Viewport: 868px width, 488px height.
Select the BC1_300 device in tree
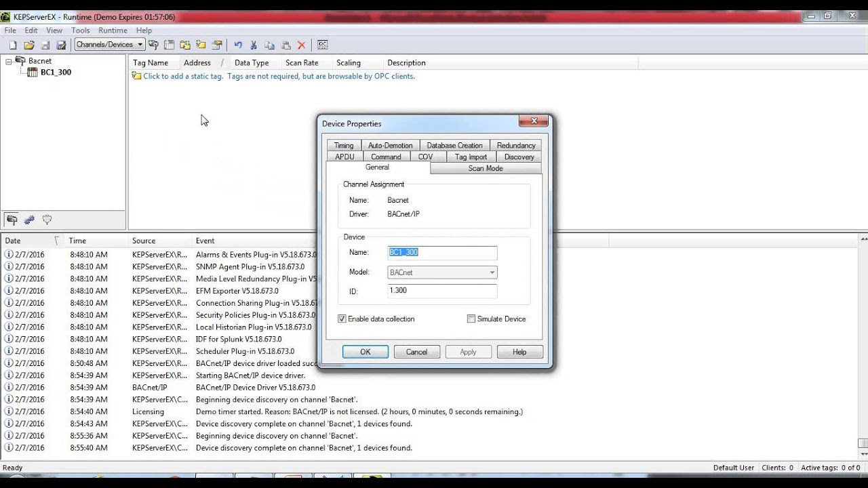point(56,72)
